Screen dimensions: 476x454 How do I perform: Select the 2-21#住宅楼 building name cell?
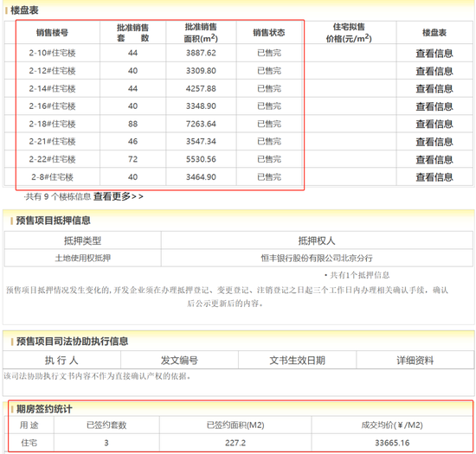click(x=52, y=141)
